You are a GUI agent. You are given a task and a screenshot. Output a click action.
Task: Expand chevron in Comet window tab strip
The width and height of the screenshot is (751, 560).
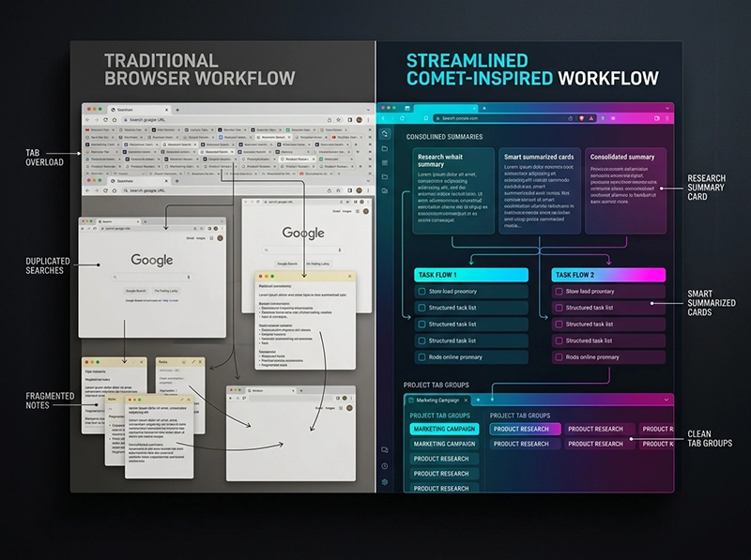[667, 108]
